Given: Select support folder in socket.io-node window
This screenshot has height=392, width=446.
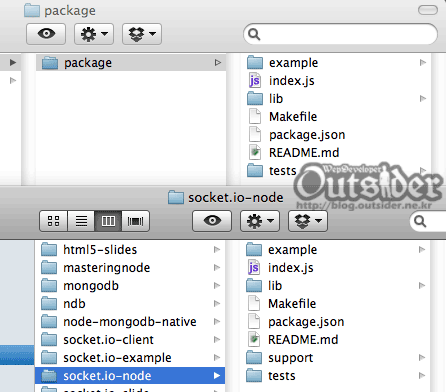Looking at the screenshot, I should pos(336,358).
